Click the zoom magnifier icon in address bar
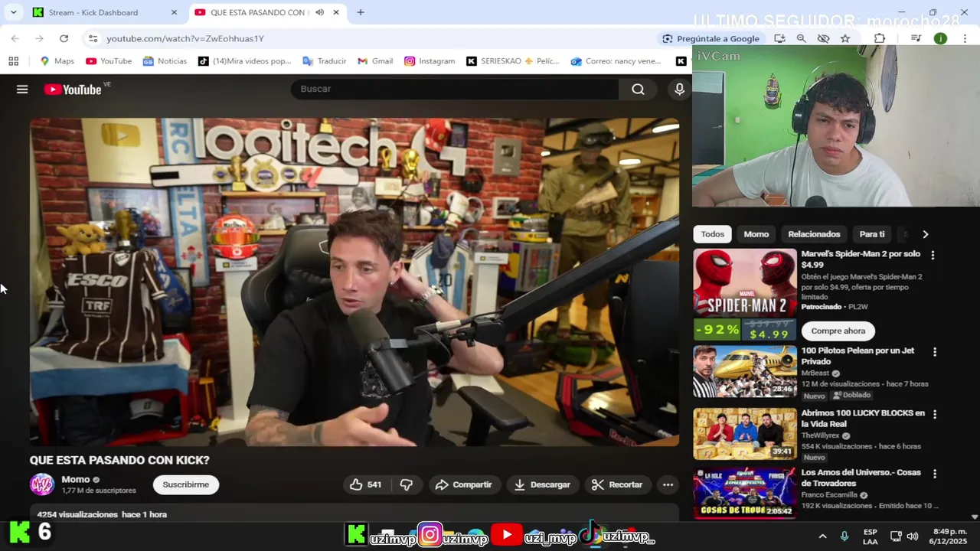The image size is (980, 551). [802, 38]
